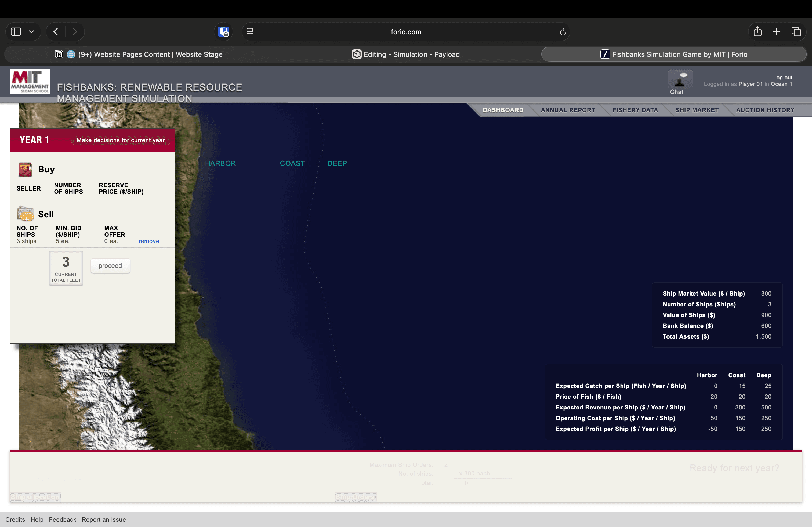Open a new tab with plus icon
This screenshot has width=812, height=527.
pos(777,32)
